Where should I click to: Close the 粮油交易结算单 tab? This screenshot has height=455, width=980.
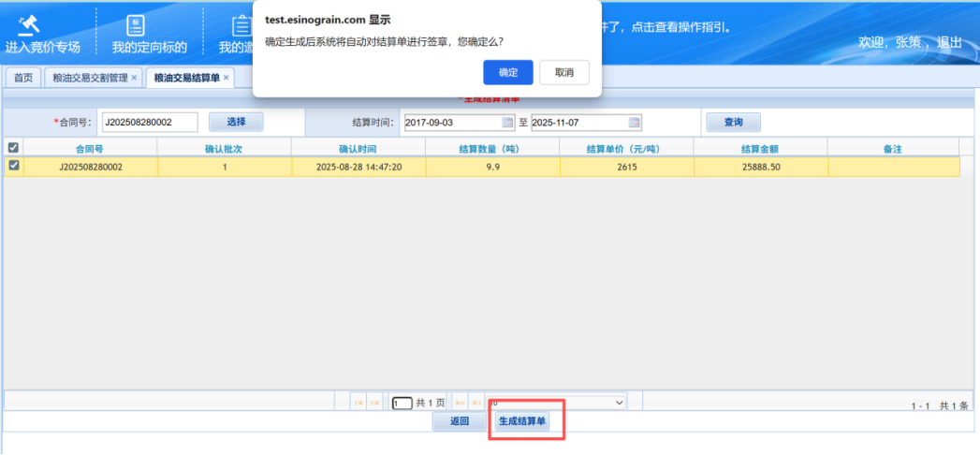tap(226, 78)
